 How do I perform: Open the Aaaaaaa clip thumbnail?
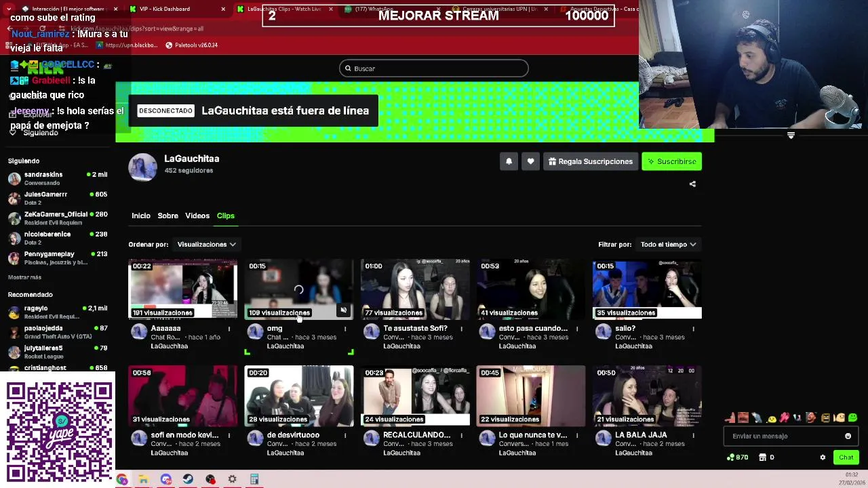(183, 289)
